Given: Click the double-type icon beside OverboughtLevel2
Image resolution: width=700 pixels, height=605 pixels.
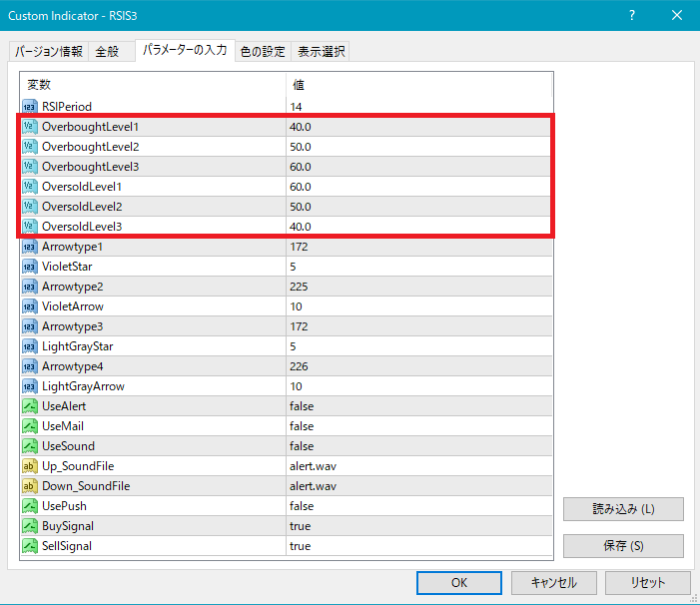Looking at the screenshot, I should [x=30, y=147].
